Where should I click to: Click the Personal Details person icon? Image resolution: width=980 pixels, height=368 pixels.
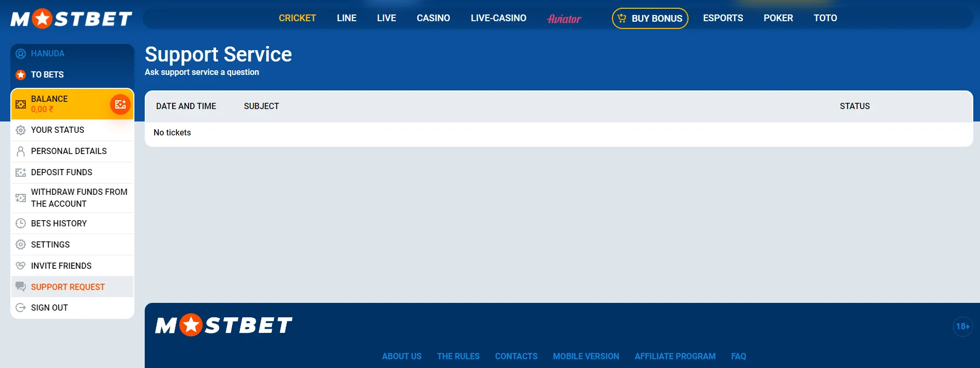[21, 151]
